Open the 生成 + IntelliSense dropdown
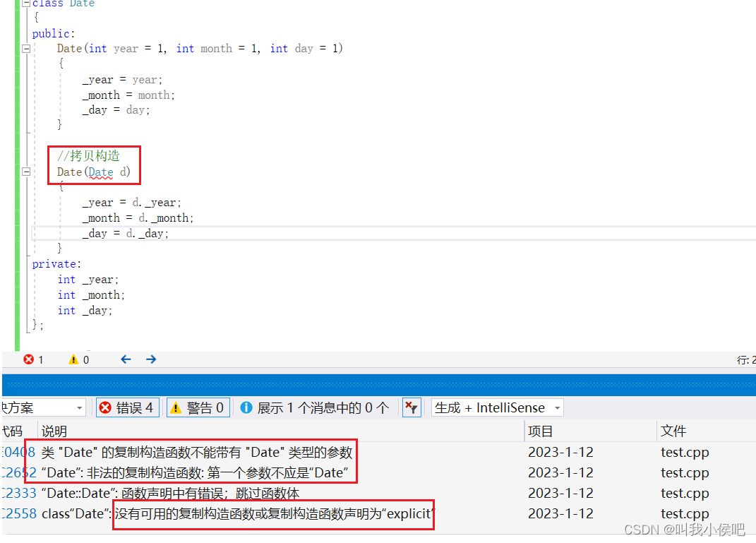The image size is (756, 543). click(x=497, y=408)
